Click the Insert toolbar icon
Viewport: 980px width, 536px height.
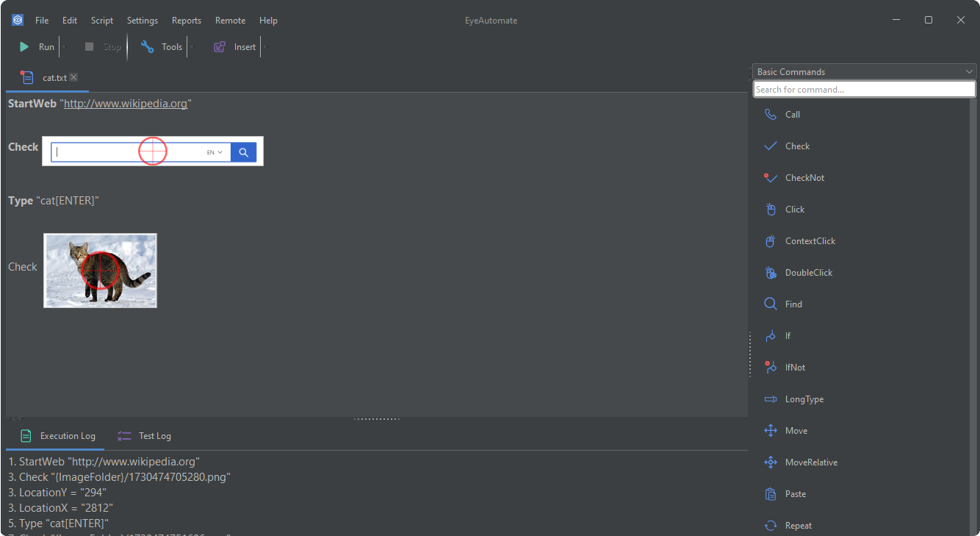(220, 47)
